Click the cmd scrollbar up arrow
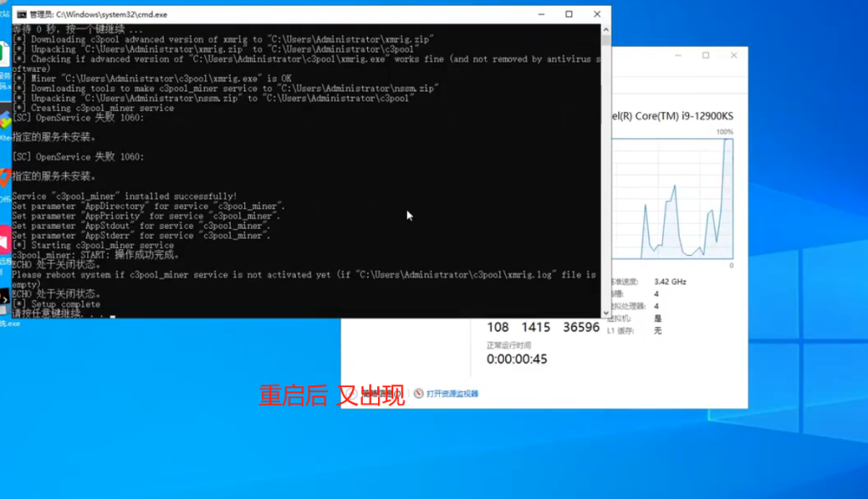This screenshot has width=868, height=499. click(606, 30)
